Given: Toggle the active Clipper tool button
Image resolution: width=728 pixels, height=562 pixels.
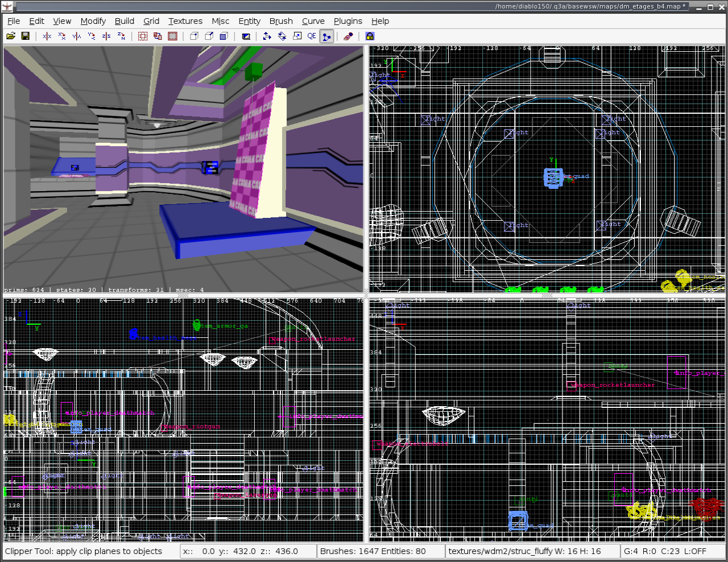Looking at the screenshot, I should click(326, 36).
